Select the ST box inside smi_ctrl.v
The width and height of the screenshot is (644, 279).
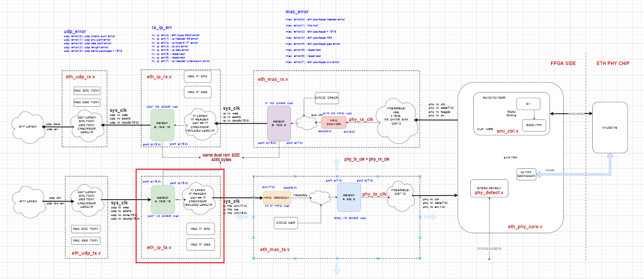(x=528, y=103)
